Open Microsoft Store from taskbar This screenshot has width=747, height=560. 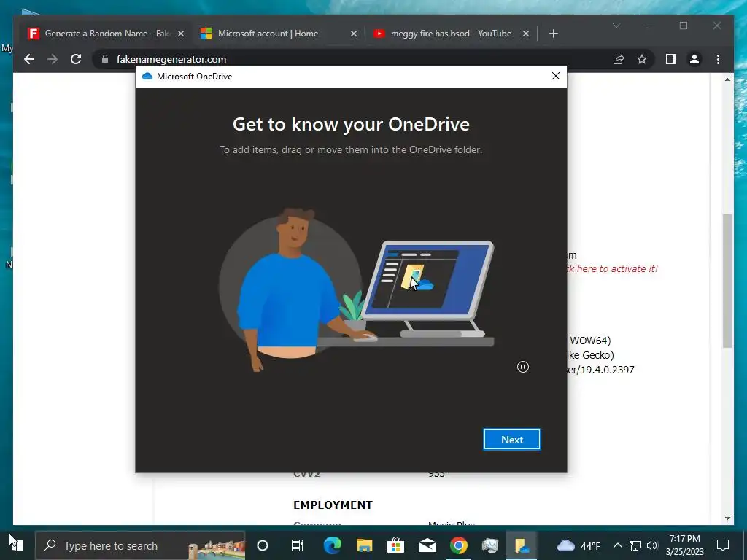coord(395,545)
